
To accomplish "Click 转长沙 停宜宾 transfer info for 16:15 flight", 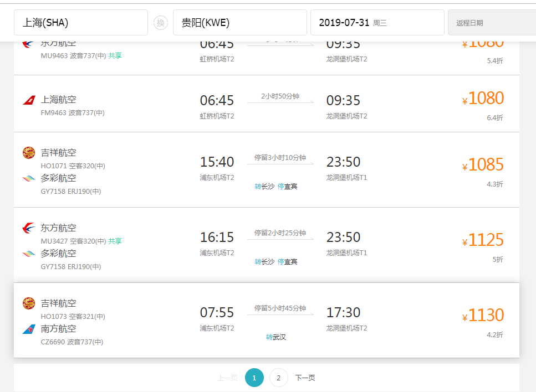I will pyautogui.click(x=276, y=262).
